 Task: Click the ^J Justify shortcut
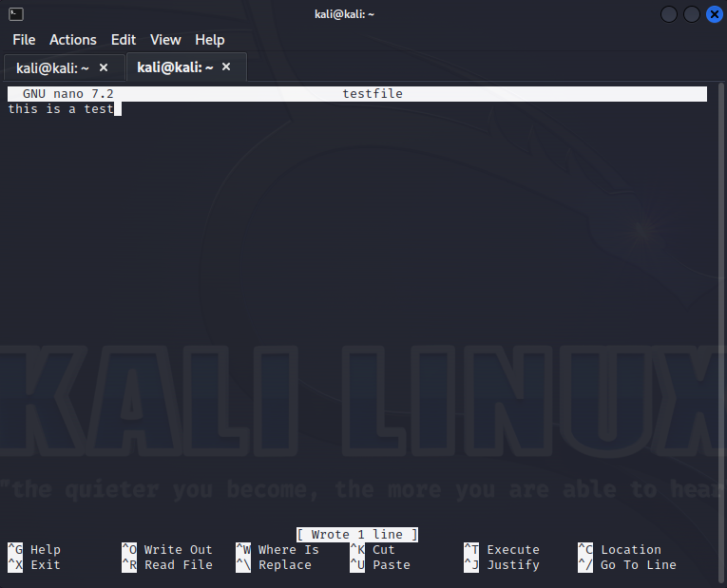502,565
